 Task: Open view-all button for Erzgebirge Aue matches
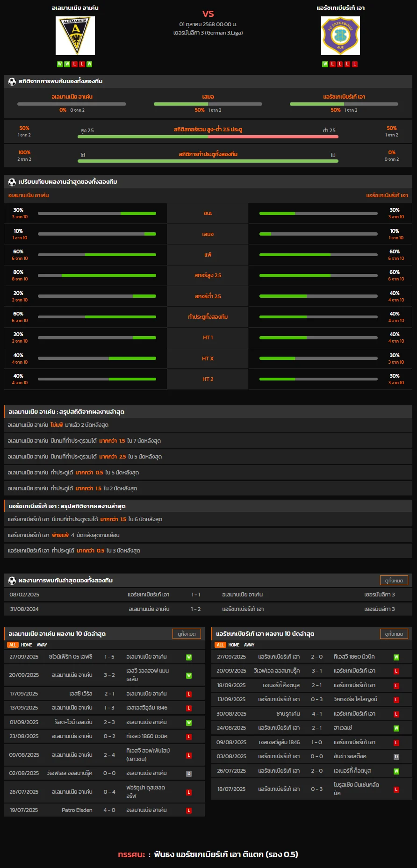click(x=394, y=634)
